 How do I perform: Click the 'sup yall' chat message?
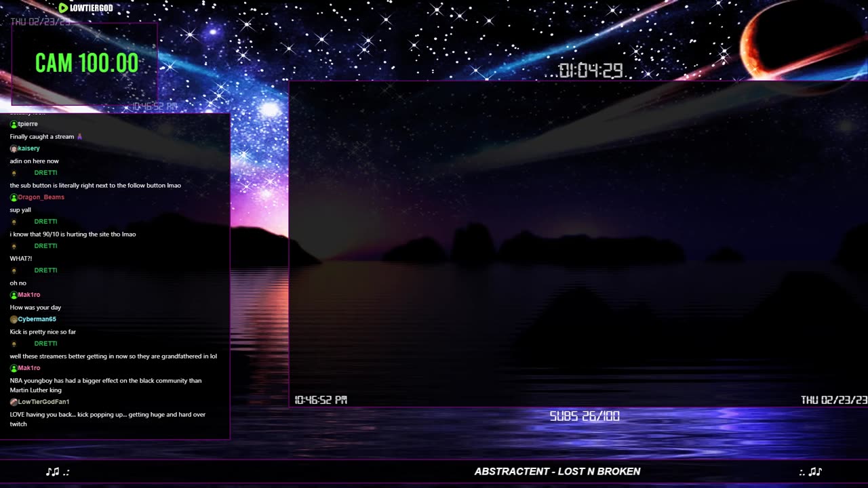[20, 209]
